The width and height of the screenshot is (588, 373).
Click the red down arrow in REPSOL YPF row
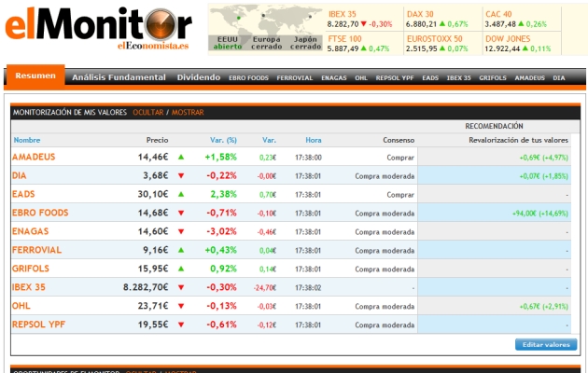pos(181,325)
